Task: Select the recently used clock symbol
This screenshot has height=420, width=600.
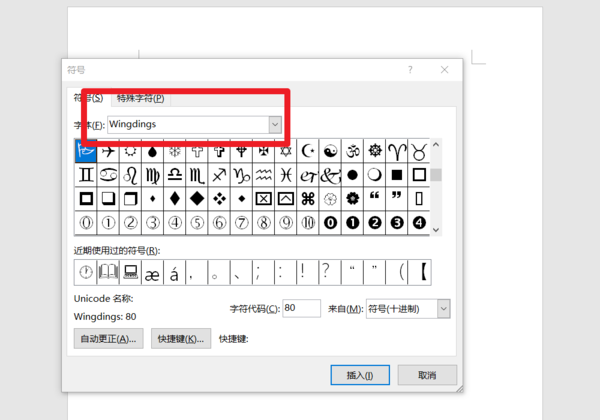Action: point(86,270)
